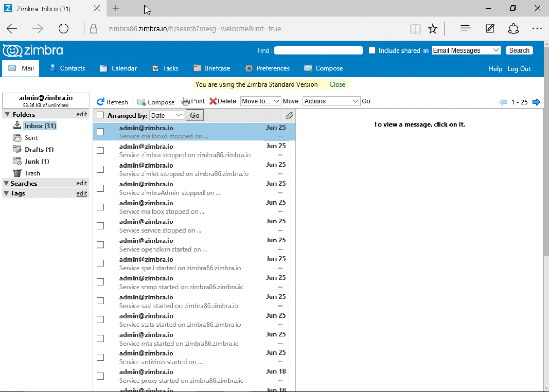Viewport: 549px width, 392px height.
Task: Check the 'Service mailboxd stopped' message checkbox
Action: point(100,132)
